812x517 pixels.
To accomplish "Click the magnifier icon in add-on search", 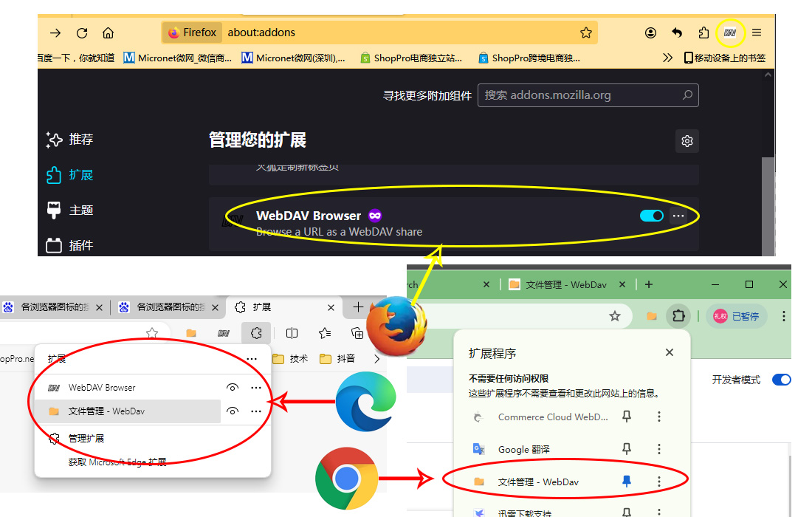I will (687, 95).
